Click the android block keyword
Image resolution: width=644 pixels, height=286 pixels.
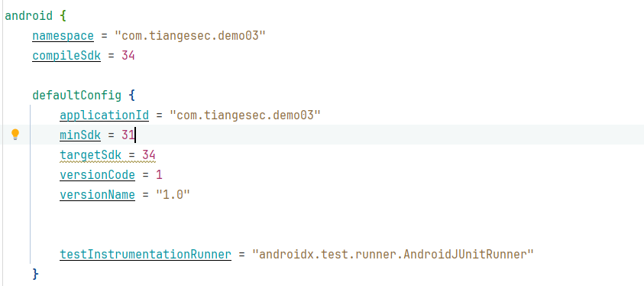tap(29, 16)
